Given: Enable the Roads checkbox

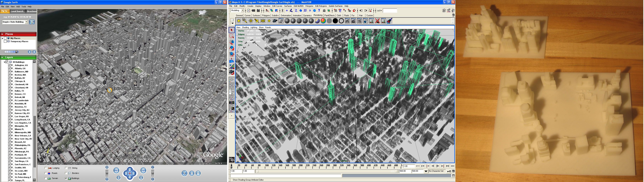Looking at the screenshot, I should [45, 173].
